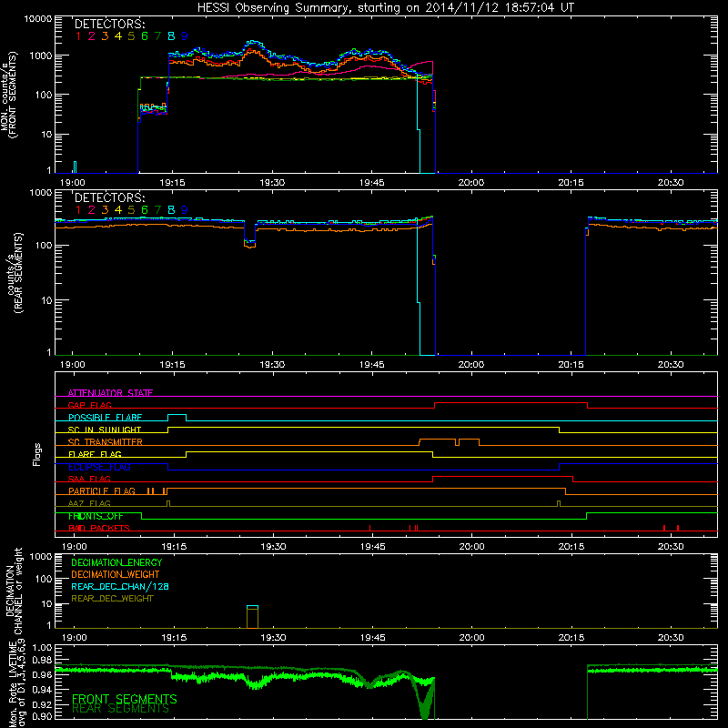This screenshot has width=728, height=728.
Task: Click the 0.98 tick label on livetime plot
Action: point(43,661)
